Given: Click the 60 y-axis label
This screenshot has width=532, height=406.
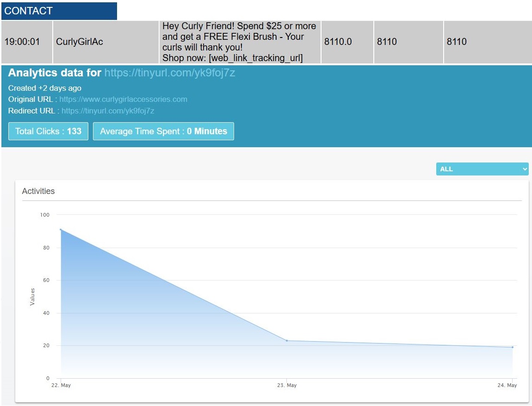Looking at the screenshot, I should pyautogui.click(x=46, y=280).
